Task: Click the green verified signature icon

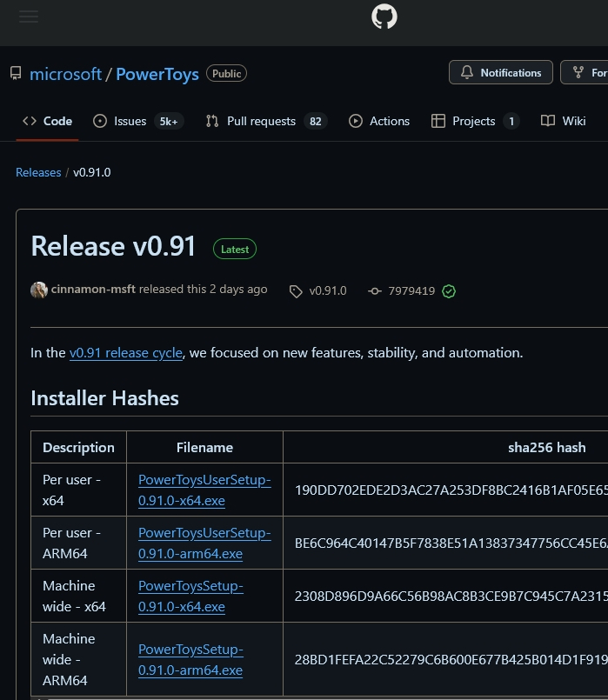Action: (x=449, y=291)
